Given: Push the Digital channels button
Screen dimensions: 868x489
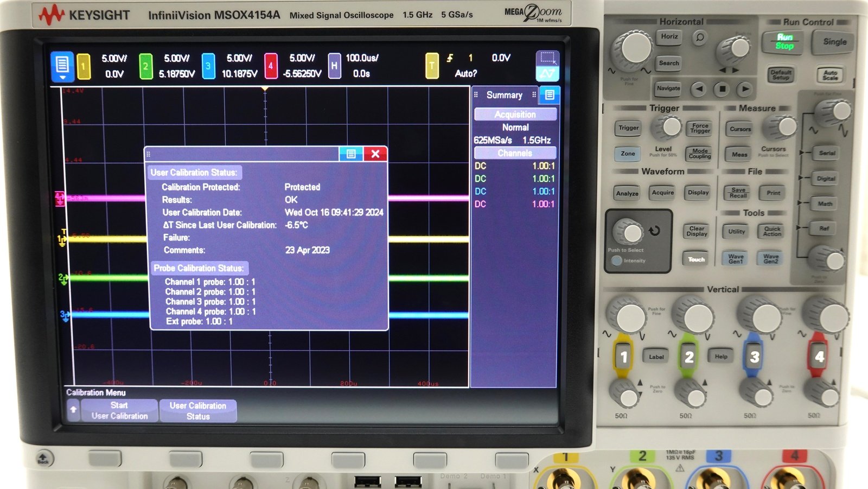Looking at the screenshot, I should 826,179.
